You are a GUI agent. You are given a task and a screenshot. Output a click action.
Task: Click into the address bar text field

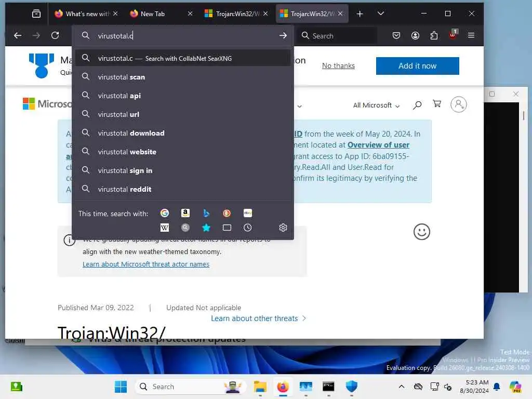pyautogui.click(x=183, y=36)
